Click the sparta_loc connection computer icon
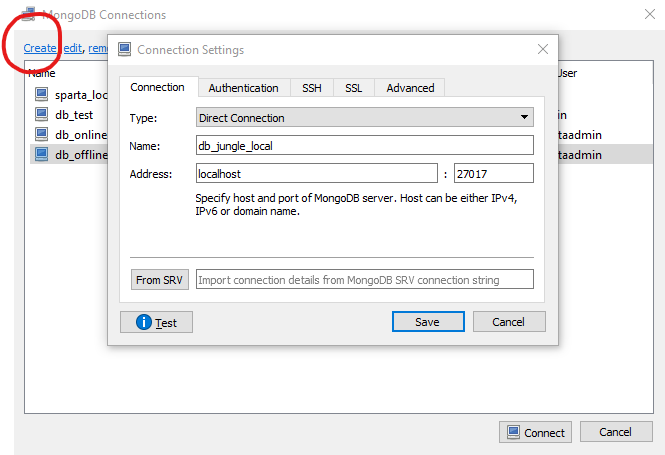Screen dimensions: 665x455 click(41, 94)
